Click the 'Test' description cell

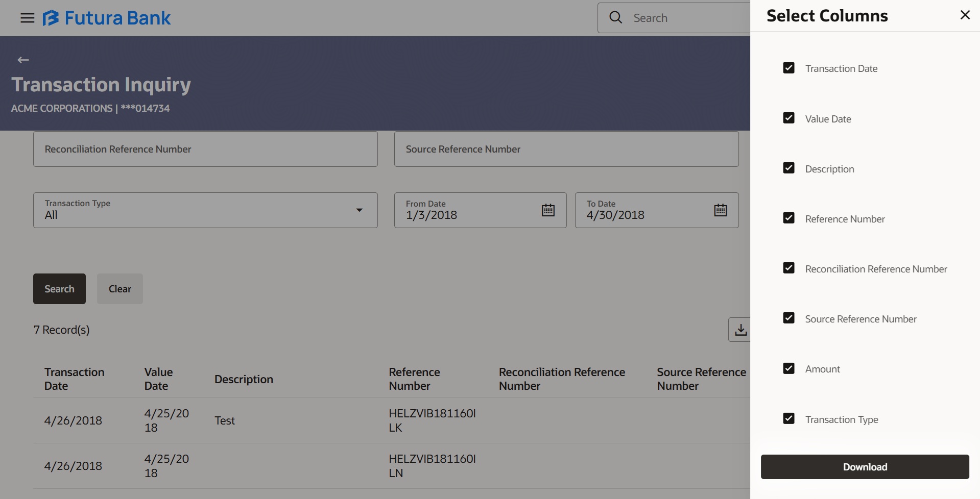click(225, 420)
